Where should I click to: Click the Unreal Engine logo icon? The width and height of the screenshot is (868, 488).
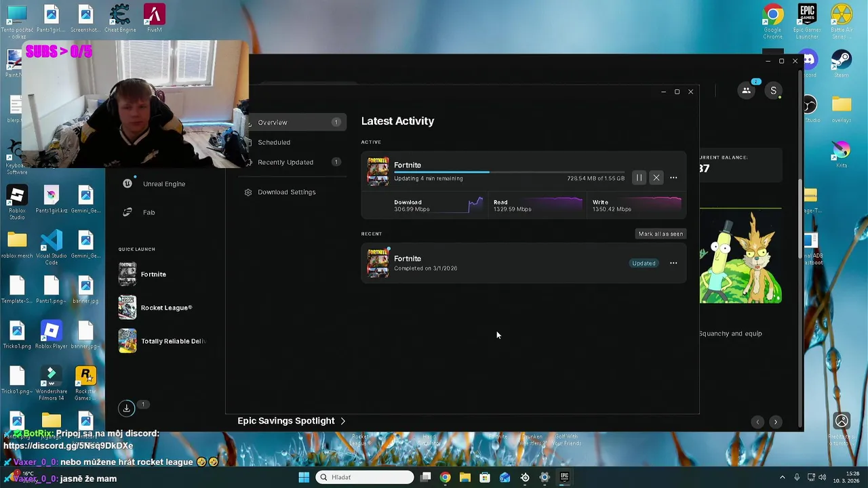127,184
